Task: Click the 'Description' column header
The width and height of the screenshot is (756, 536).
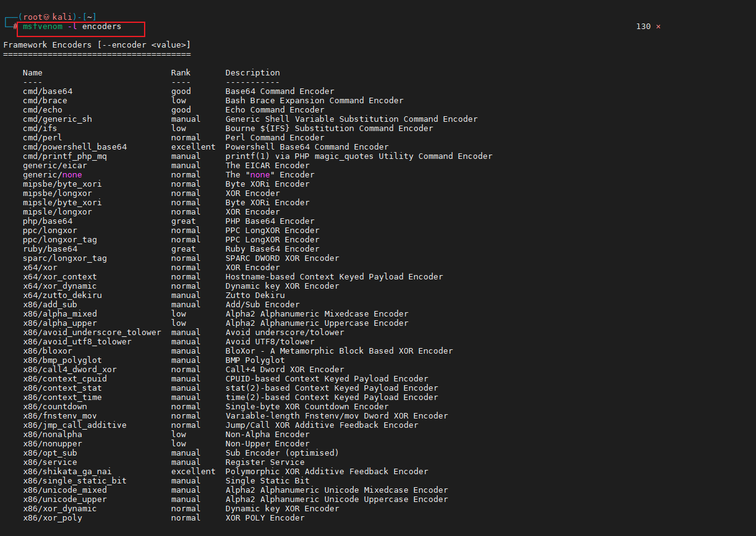Action: point(252,73)
